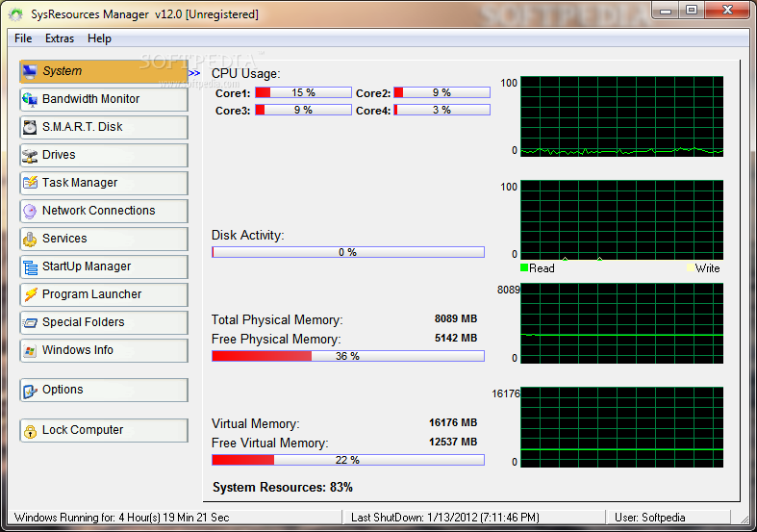This screenshot has width=757, height=532.
Task: Click the '16176 MB' virtual memory value
Action: coord(453,422)
